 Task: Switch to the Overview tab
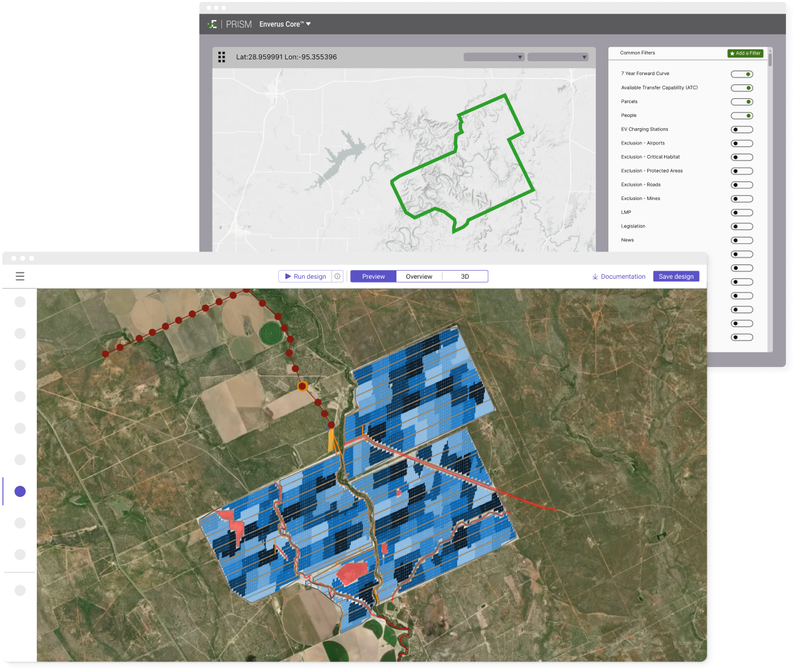click(419, 276)
